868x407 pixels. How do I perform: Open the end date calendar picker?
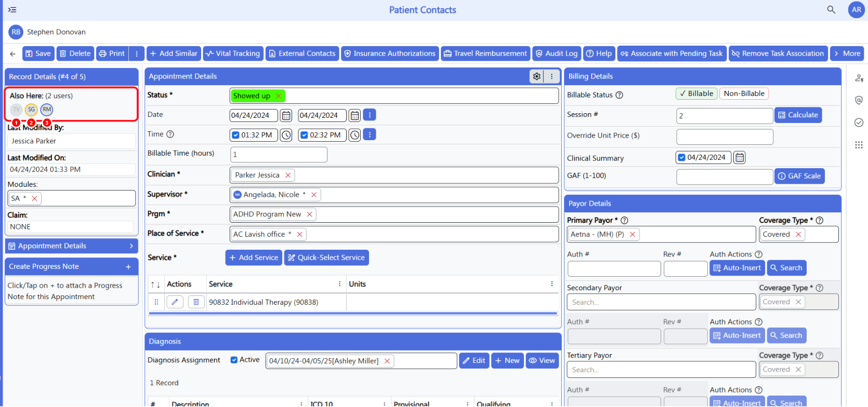(x=354, y=115)
